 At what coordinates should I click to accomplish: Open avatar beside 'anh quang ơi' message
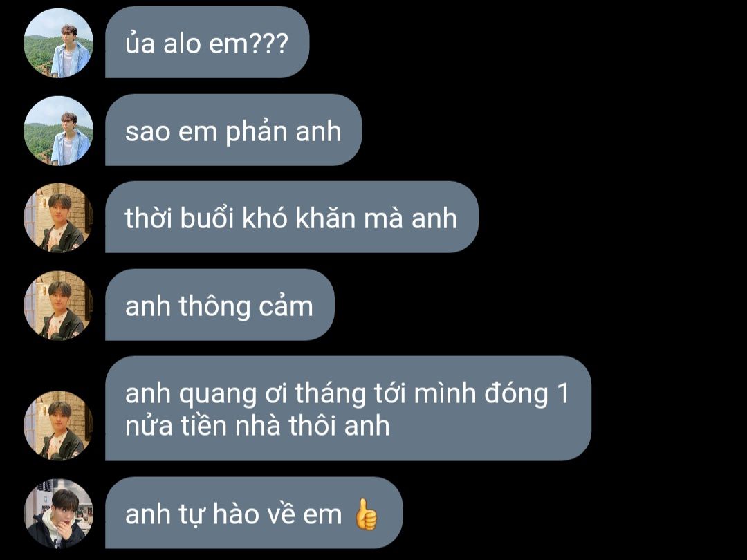click(58, 425)
